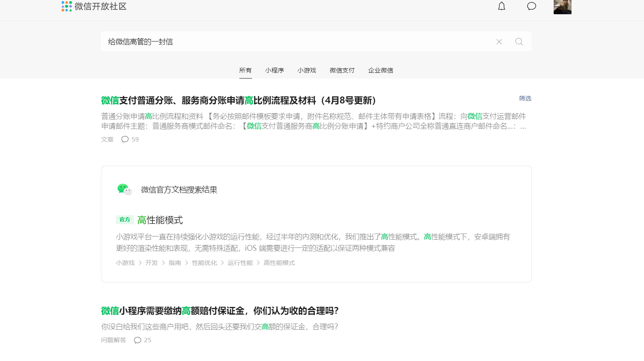Click the 问题解答 label

[x=114, y=340]
